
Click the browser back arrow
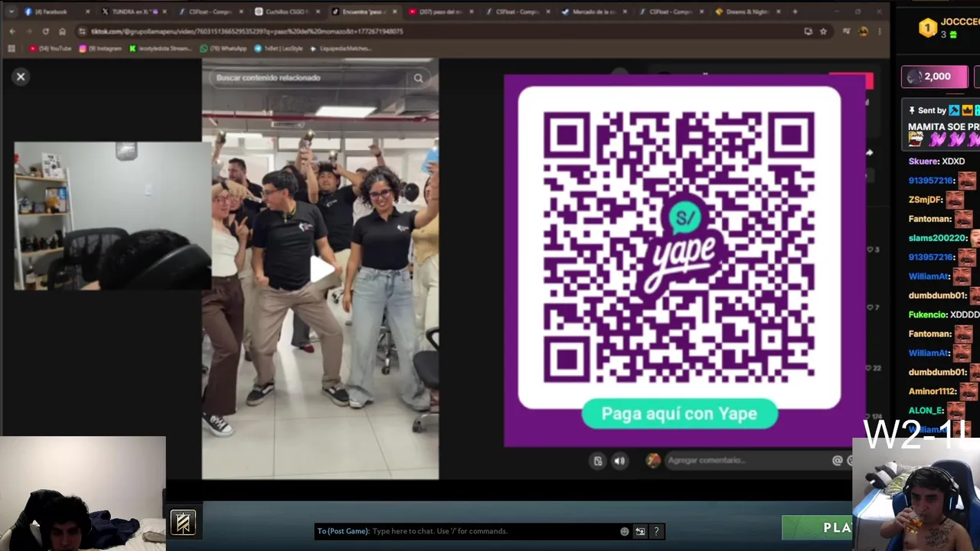coord(12,31)
